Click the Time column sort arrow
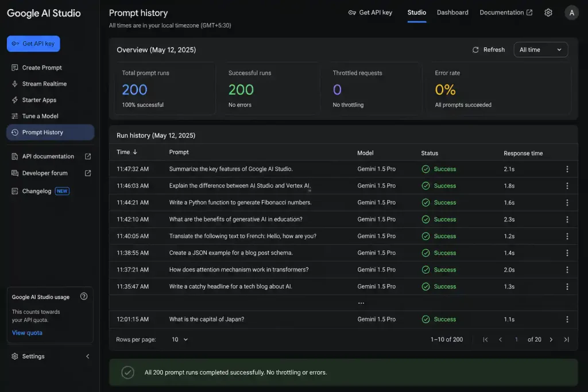The image size is (588, 392). (x=135, y=152)
